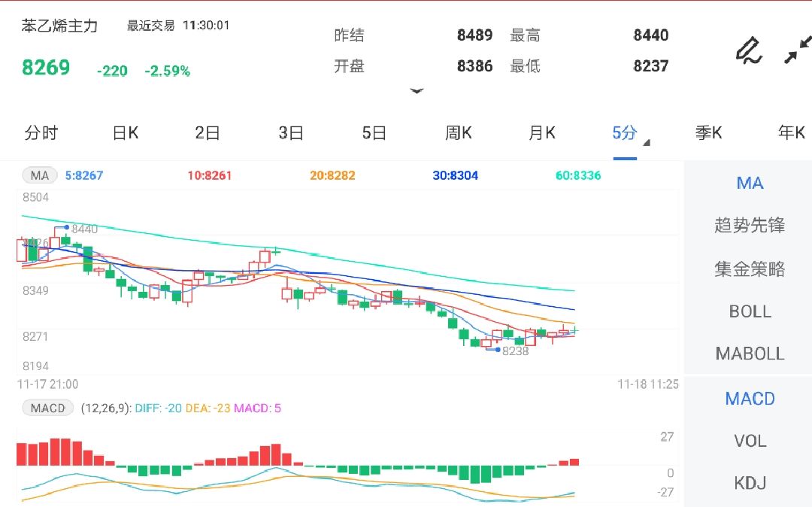Tap the -2.59% change percentage
The height and width of the screenshot is (507, 812).
pyautogui.click(x=167, y=71)
